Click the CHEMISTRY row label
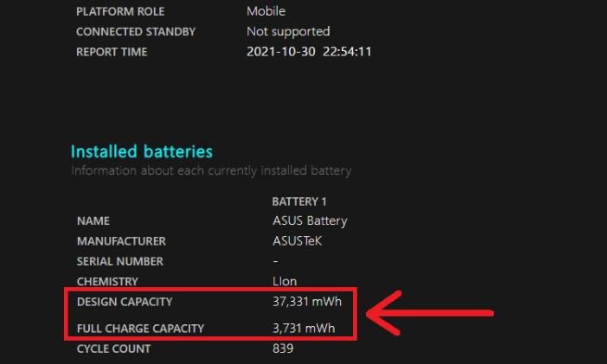This screenshot has width=607, height=364. 107,282
